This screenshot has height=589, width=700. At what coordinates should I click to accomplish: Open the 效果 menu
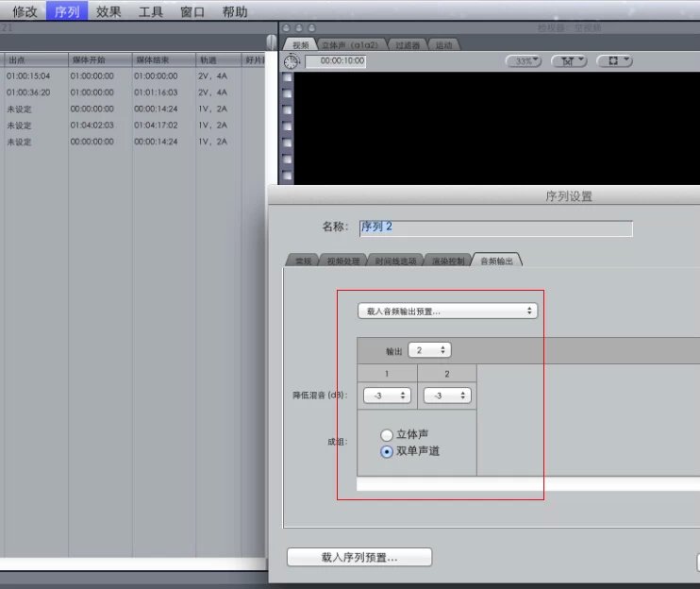click(x=108, y=11)
